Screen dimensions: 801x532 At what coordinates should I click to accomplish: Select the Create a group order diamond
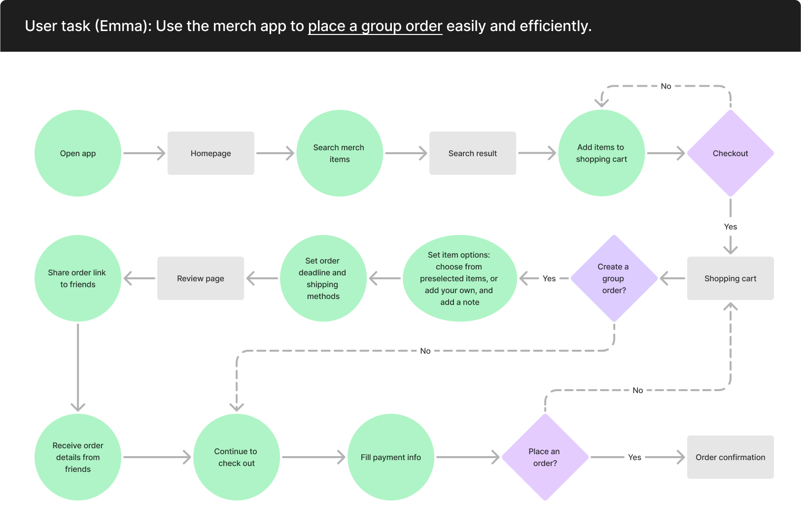tap(614, 278)
